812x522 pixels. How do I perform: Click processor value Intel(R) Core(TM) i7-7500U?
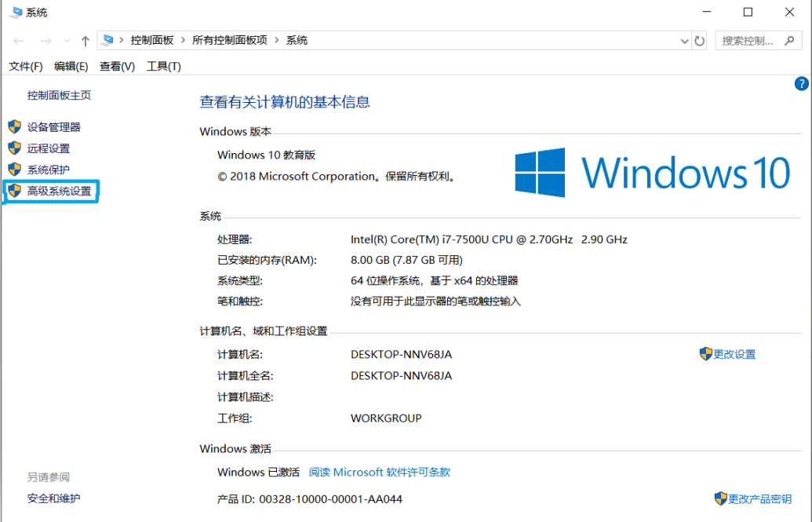pyautogui.click(x=489, y=239)
